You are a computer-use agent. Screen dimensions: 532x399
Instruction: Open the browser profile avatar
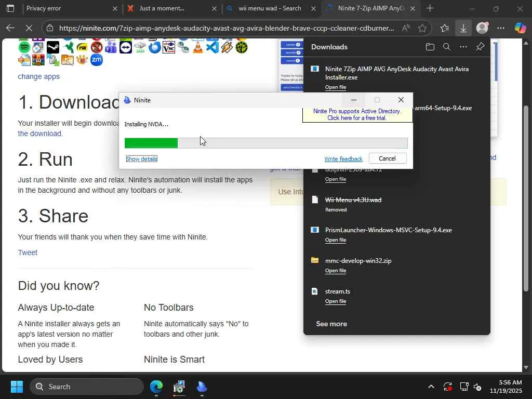click(482, 28)
